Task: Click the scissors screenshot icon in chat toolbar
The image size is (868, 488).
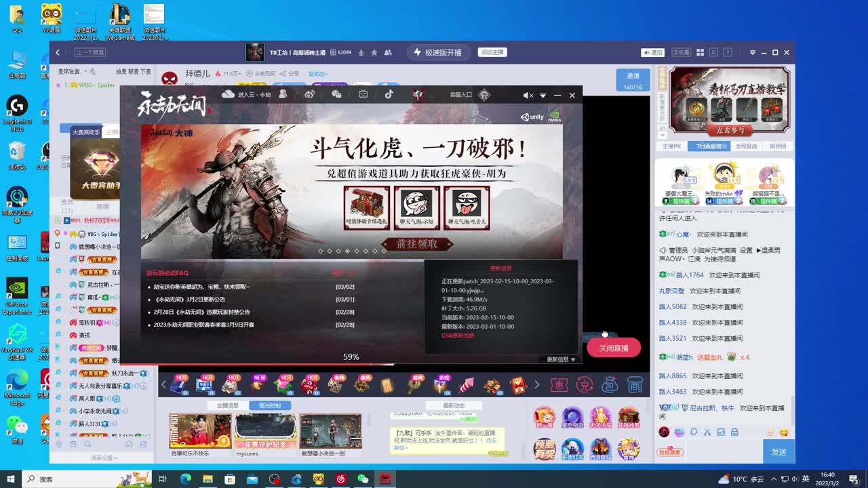Action: [707, 432]
